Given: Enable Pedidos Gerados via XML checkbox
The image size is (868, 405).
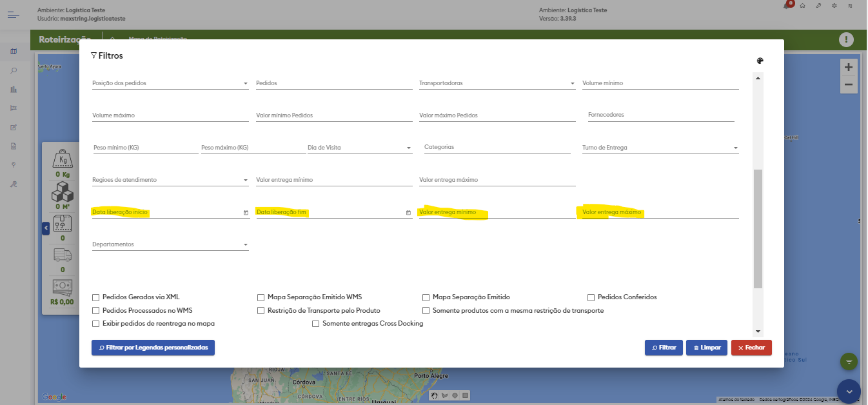Looking at the screenshot, I should [96, 297].
